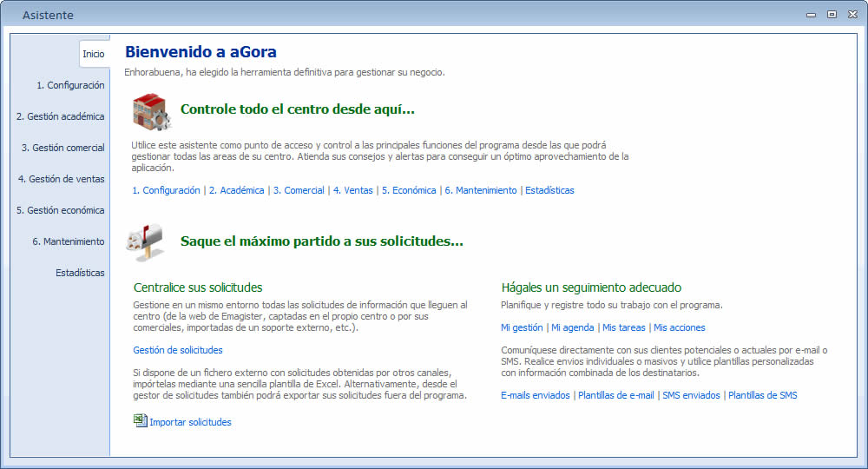The width and height of the screenshot is (868, 469).
Task: View SMS enviados link
Action: click(x=692, y=395)
